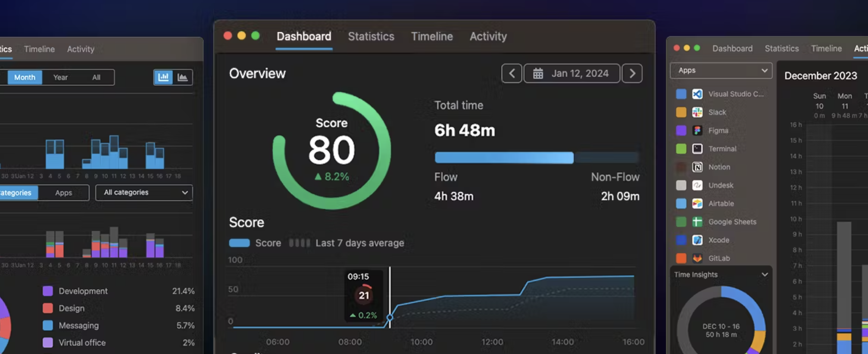
Task: Select the All range button
Action: tap(96, 77)
